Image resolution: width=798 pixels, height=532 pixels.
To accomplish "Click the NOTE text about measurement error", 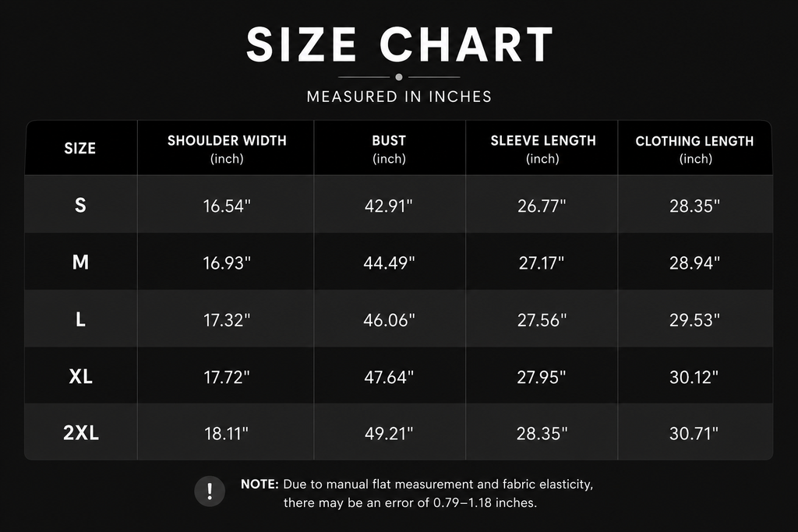I will (417, 493).
